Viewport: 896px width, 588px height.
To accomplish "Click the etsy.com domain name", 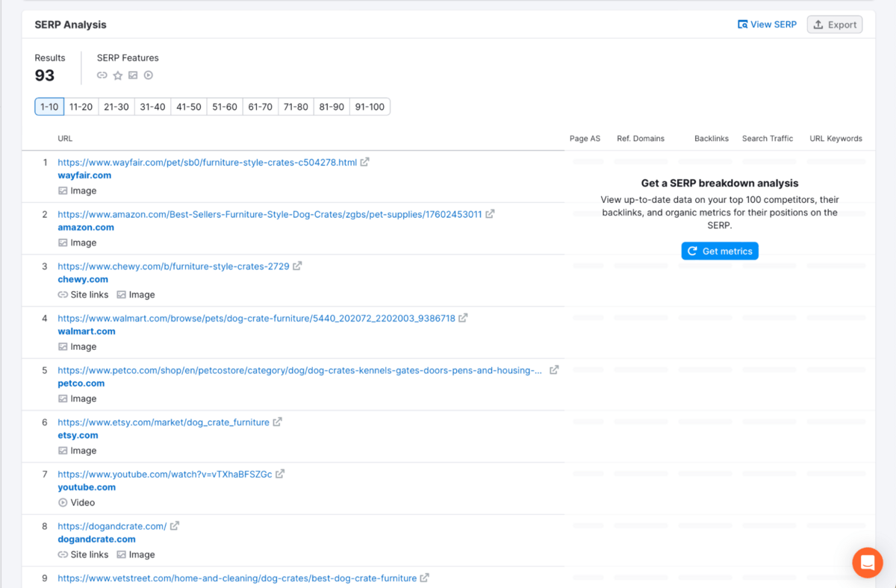I will 78,435.
